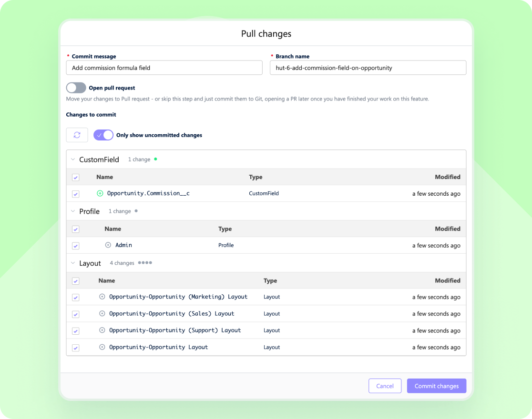This screenshot has width=532, height=419.
Task: Collapse the Profile section
Action: pos(72,211)
